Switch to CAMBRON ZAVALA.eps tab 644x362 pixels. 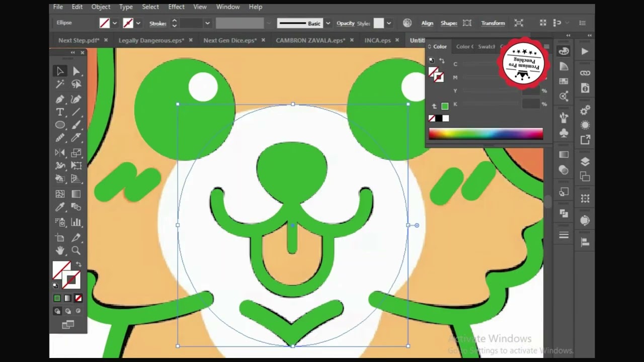point(310,40)
